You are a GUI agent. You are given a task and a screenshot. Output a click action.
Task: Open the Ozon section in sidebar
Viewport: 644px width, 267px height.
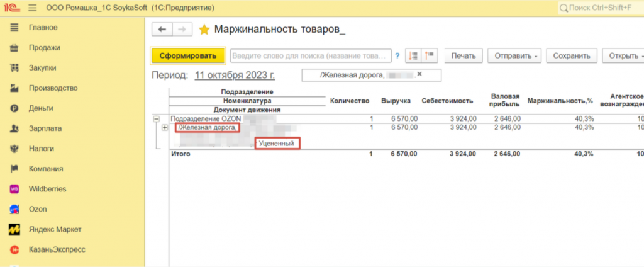click(x=37, y=208)
